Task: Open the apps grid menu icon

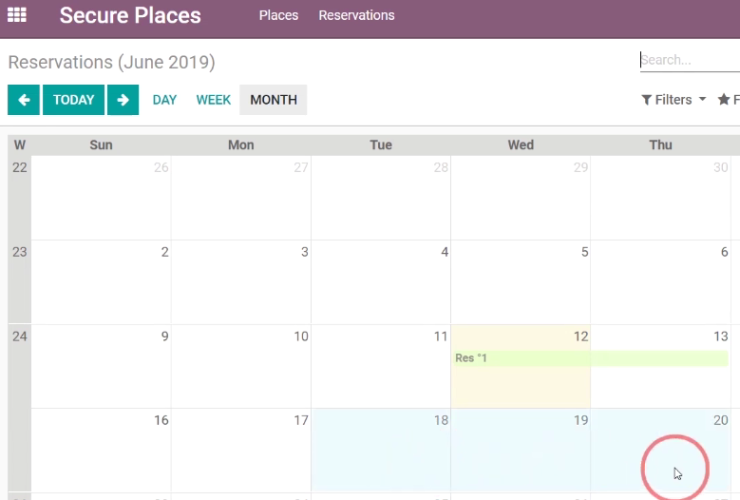Action: pos(17,15)
